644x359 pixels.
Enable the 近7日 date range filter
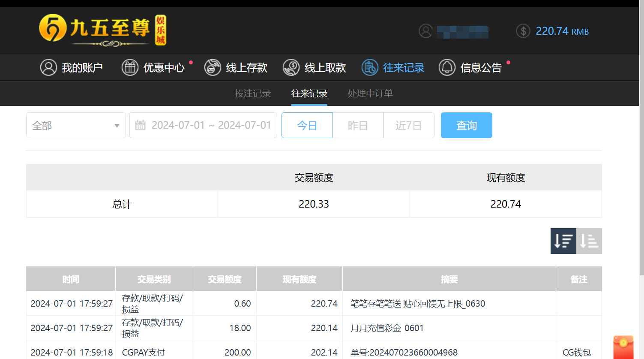408,125
